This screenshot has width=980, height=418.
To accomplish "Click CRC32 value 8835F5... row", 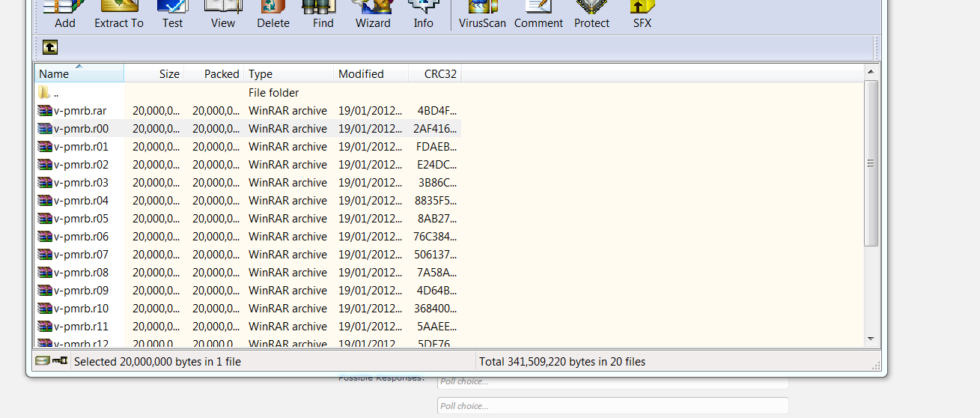I will tap(436, 201).
